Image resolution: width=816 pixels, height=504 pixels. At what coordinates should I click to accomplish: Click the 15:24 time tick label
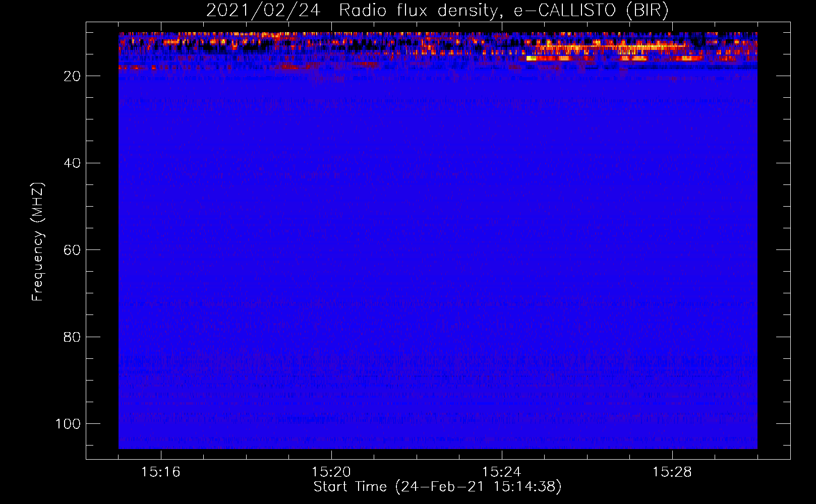click(x=502, y=472)
